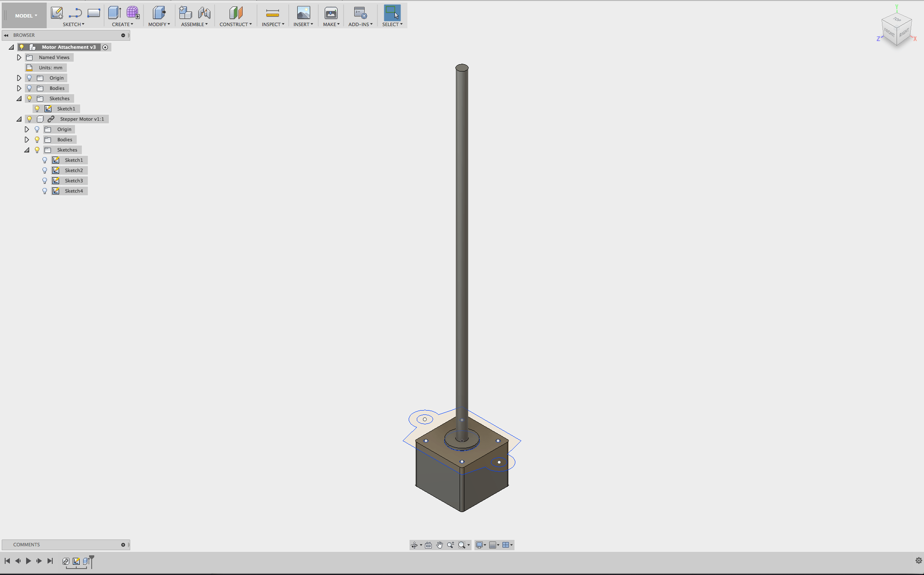The height and width of the screenshot is (575, 924).
Task: Open the settings gear icon
Action: click(918, 560)
